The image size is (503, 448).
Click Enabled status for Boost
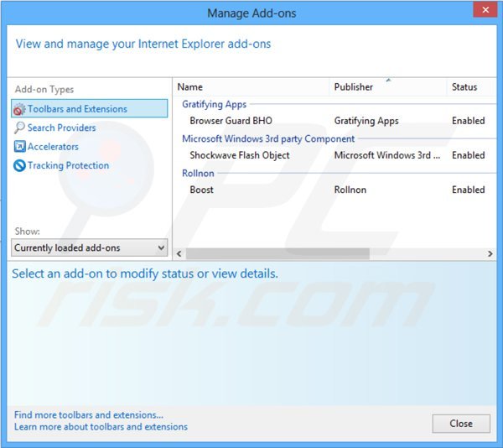click(469, 190)
